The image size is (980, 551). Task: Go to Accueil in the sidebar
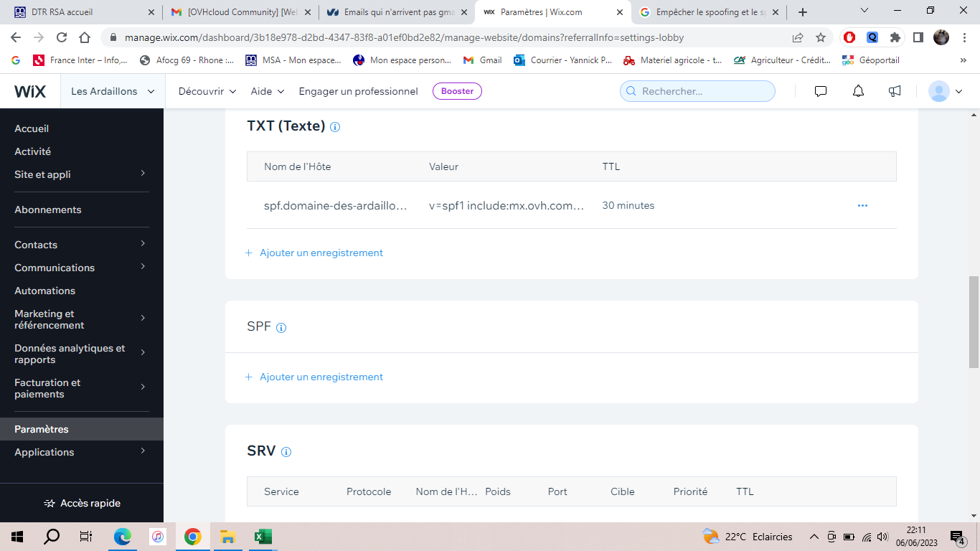coord(32,128)
